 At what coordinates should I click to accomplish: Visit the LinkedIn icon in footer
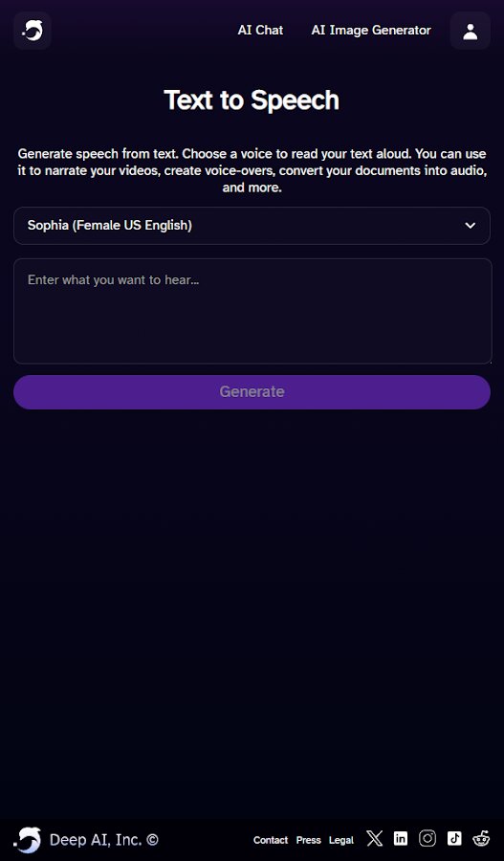[x=401, y=838]
